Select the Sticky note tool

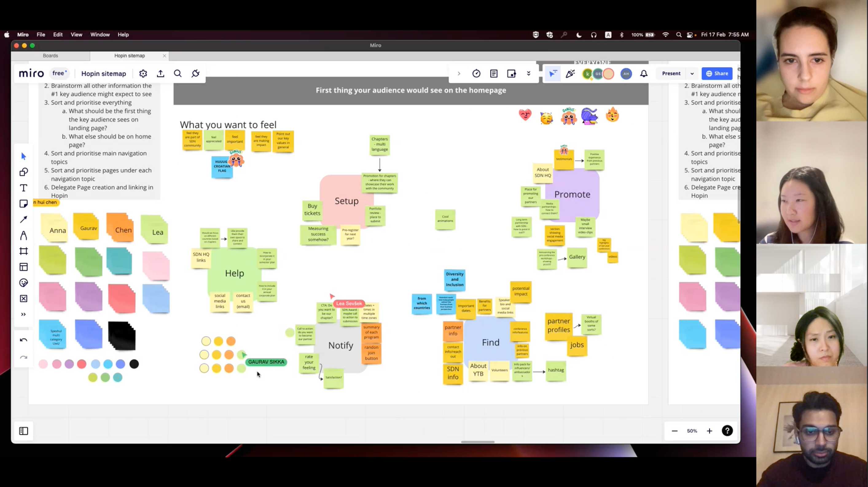click(23, 204)
